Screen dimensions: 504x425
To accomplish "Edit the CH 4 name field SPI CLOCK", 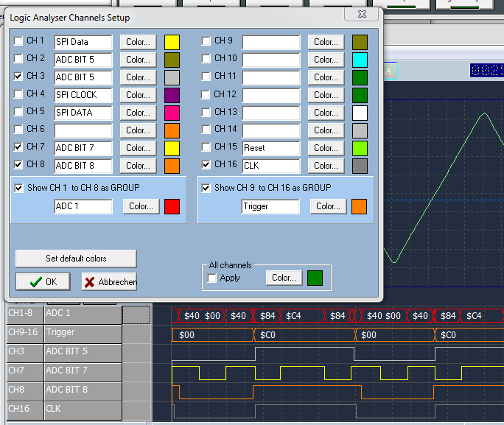I will (83, 95).
